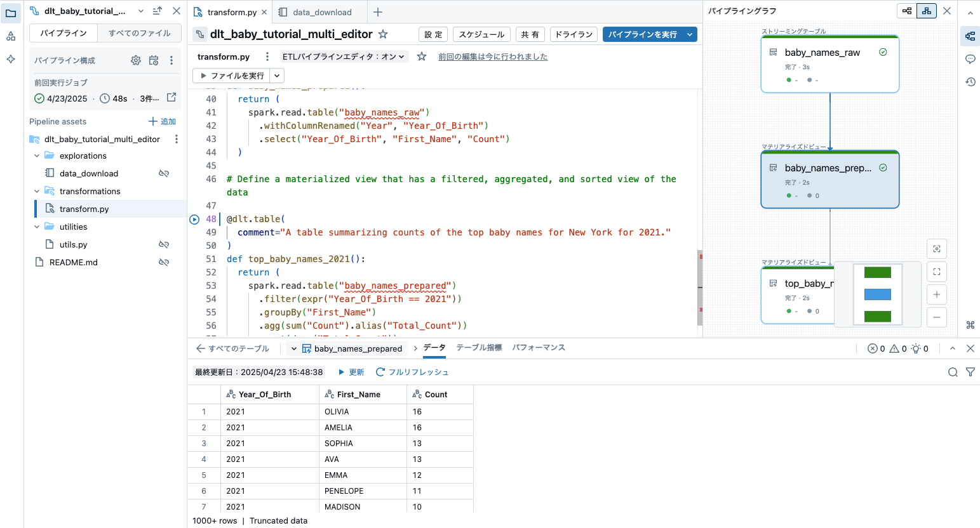Toggle favorite star for dlt_baby_tutorial_multi_editor

[383, 34]
